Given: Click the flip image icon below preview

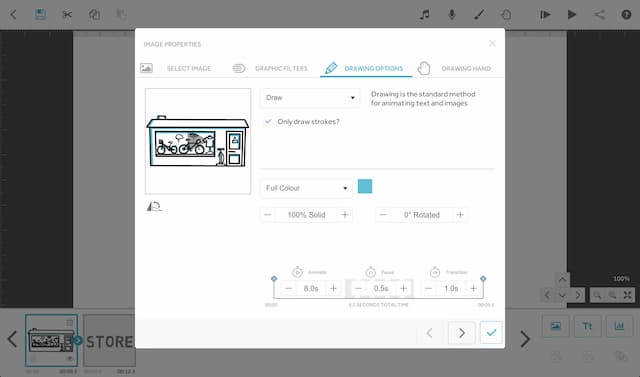Looking at the screenshot, I should pyautogui.click(x=154, y=206).
